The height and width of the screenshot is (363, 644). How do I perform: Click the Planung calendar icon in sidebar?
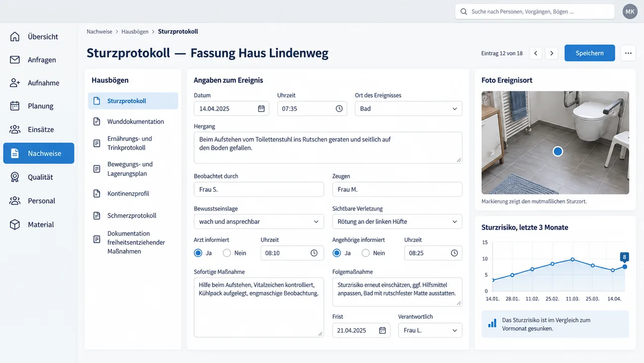point(15,106)
